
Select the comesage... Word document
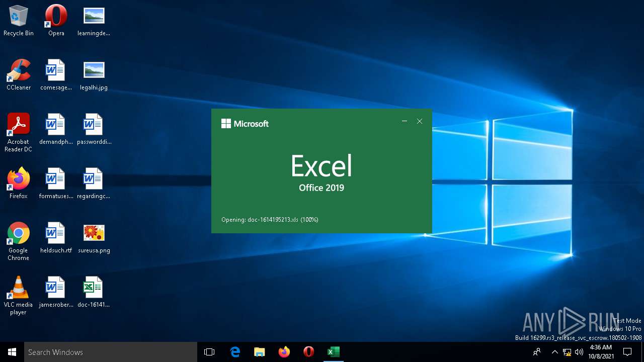(x=56, y=75)
